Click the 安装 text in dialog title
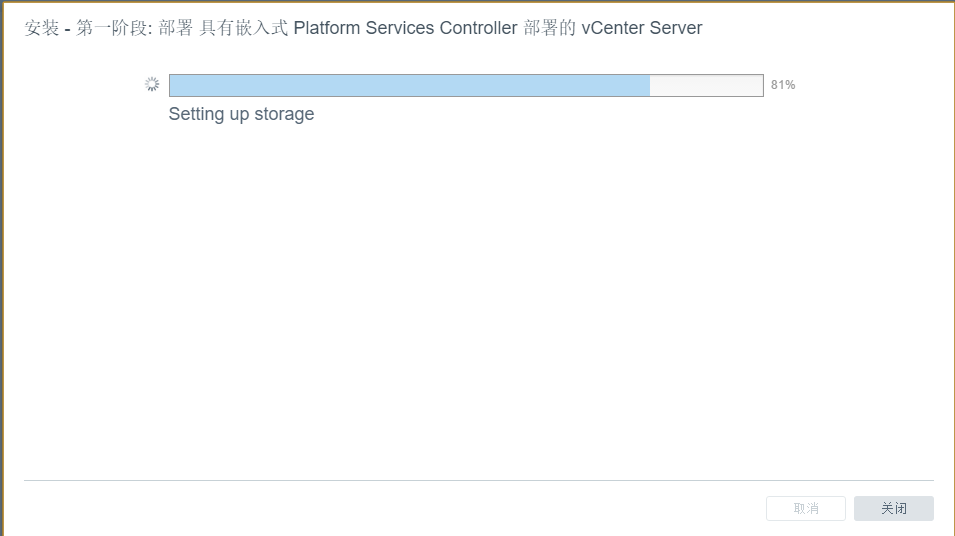 point(42,28)
